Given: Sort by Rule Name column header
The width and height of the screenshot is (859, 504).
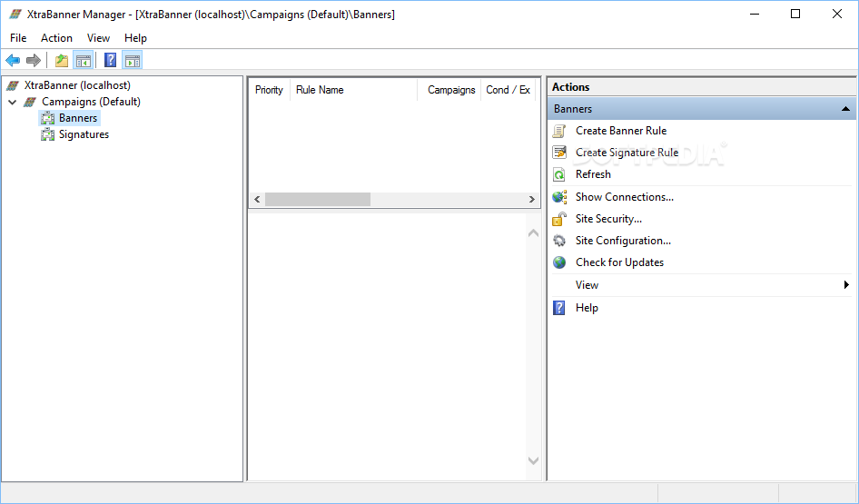Looking at the screenshot, I should point(353,90).
